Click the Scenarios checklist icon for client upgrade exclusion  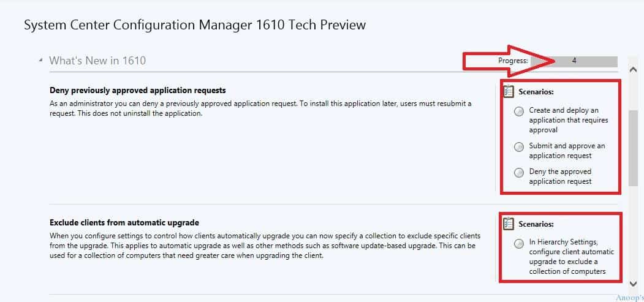(509, 224)
